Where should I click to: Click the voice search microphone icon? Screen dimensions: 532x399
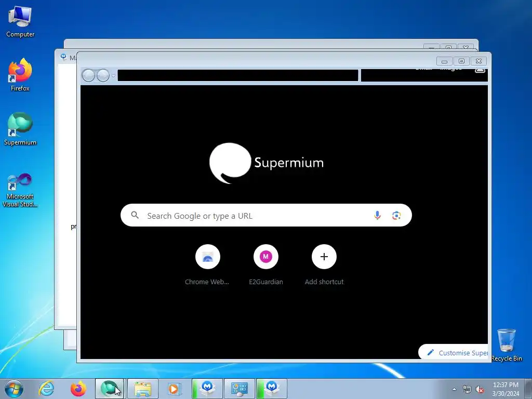click(377, 216)
